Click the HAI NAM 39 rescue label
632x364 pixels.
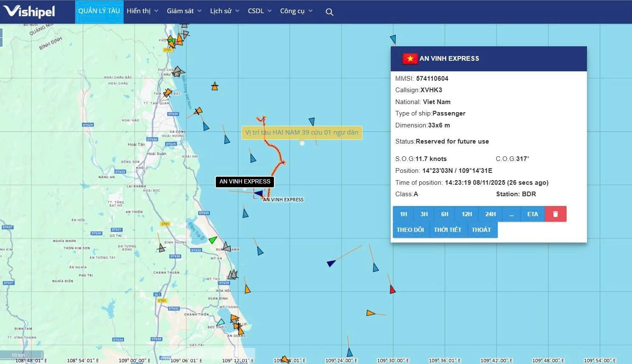coord(302,133)
